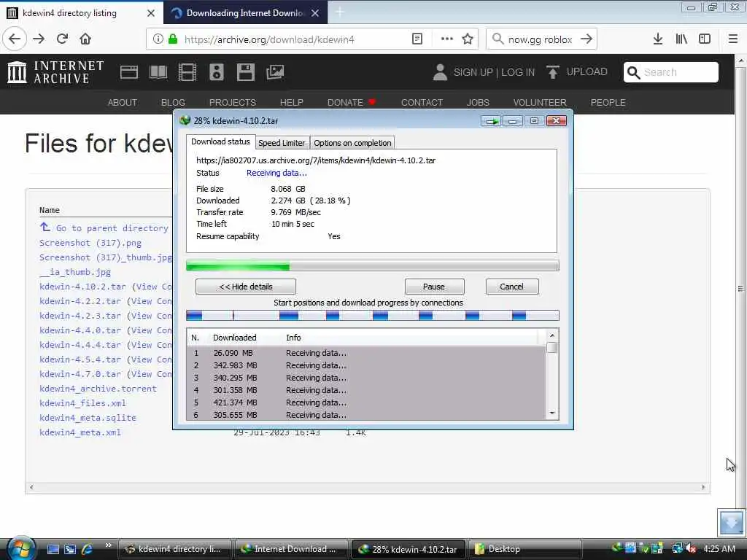Image resolution: width=747 pixels, height=560 pixels.
Task: Click the address bar URL archive.org/download/kdewin4
Action: point(269,39)
